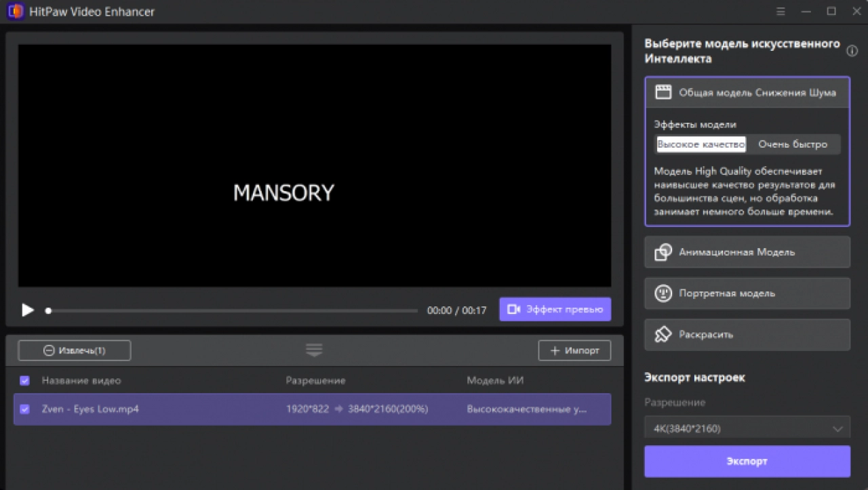This screenshot has width=868, height=490.
Task: Minimize the HitPaw window
Action: pos(806,12)
